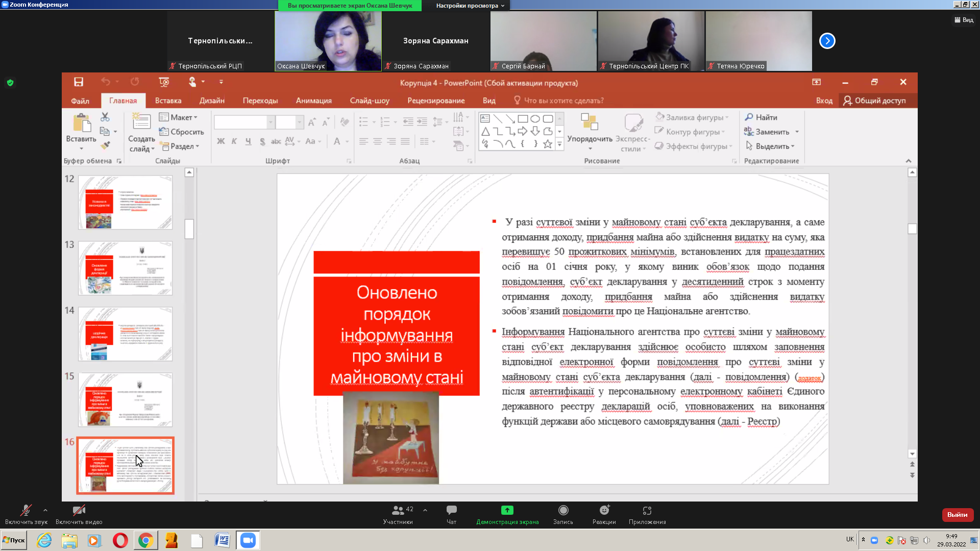
Task: Select the text box shape in gallery
Action: tap(485, 119)
